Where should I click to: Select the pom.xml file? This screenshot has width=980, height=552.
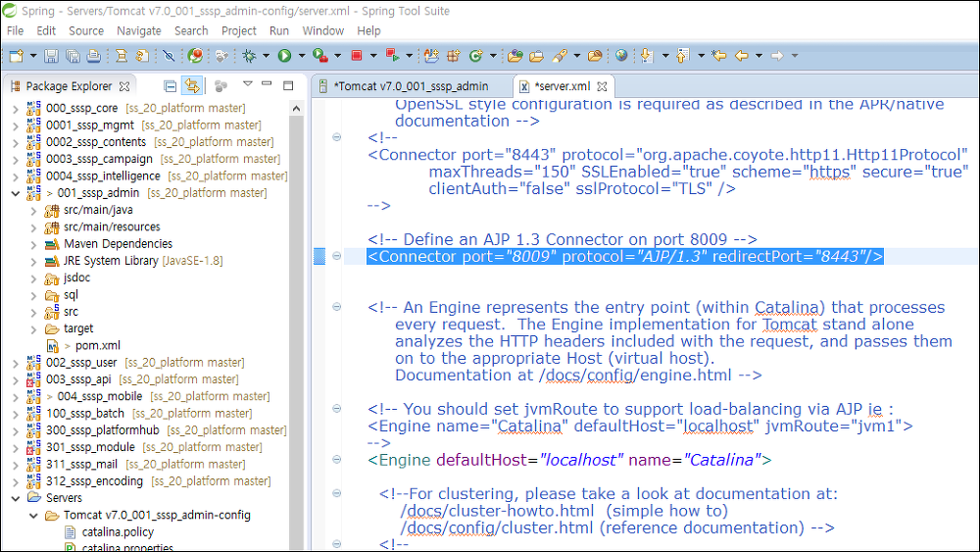97,346
